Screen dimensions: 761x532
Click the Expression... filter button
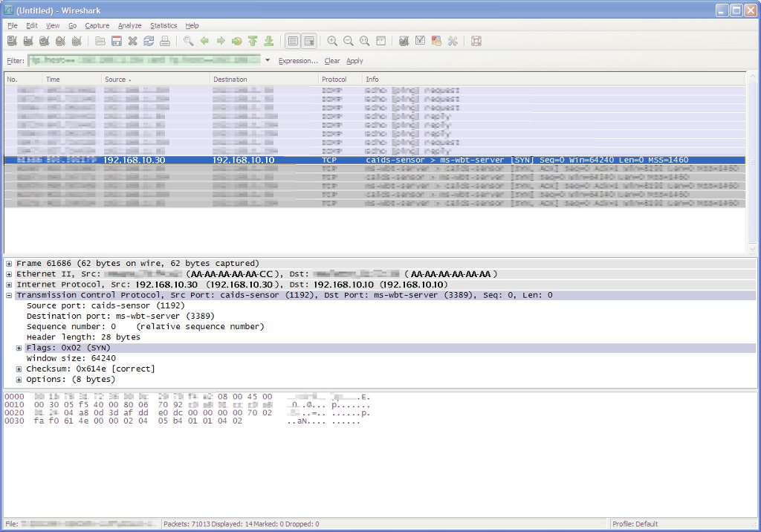click(x=298, y=61)
